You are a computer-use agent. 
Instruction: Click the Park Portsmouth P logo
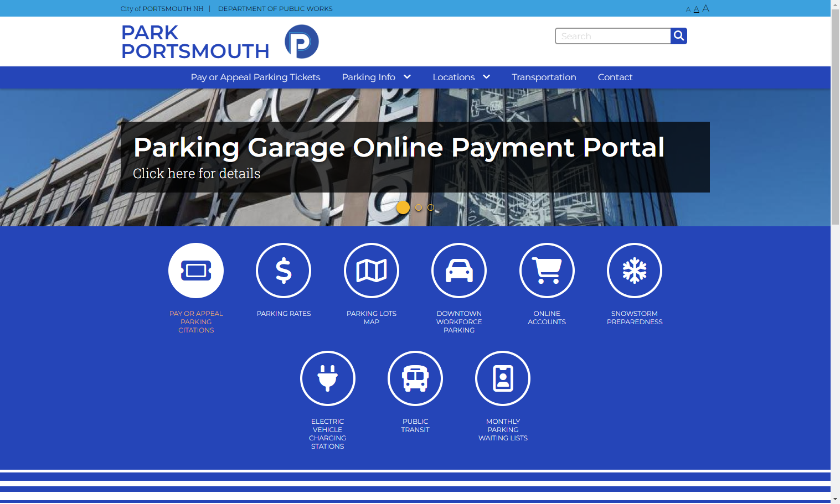click(x=302, y=41)
